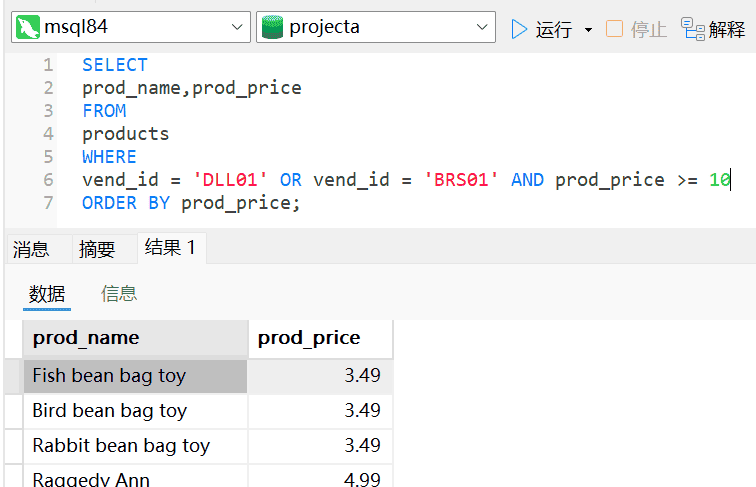
Task: Select the 结果 1 tab
Action: (169, 248)
